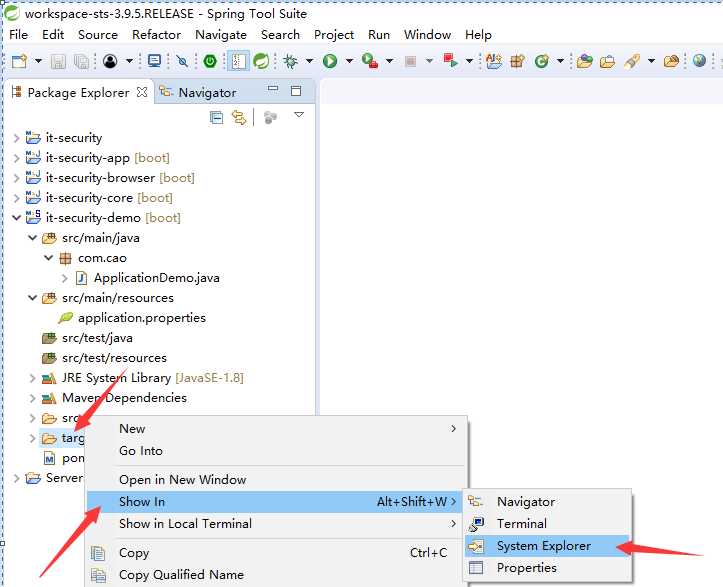Click the Relaunch red-green icon

click(x=450, y=61)
